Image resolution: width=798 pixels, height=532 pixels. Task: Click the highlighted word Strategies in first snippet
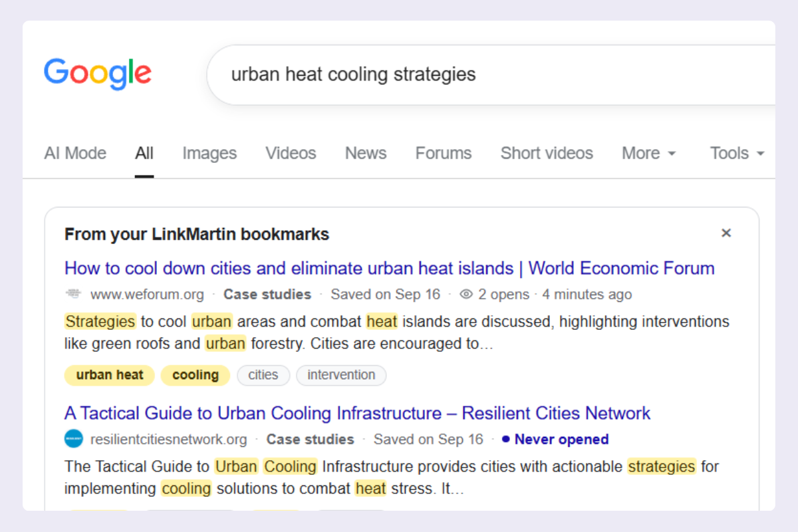click(100, 322)
